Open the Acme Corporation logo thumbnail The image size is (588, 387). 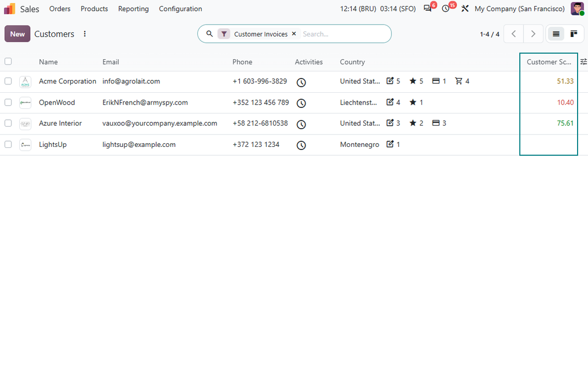25,82
